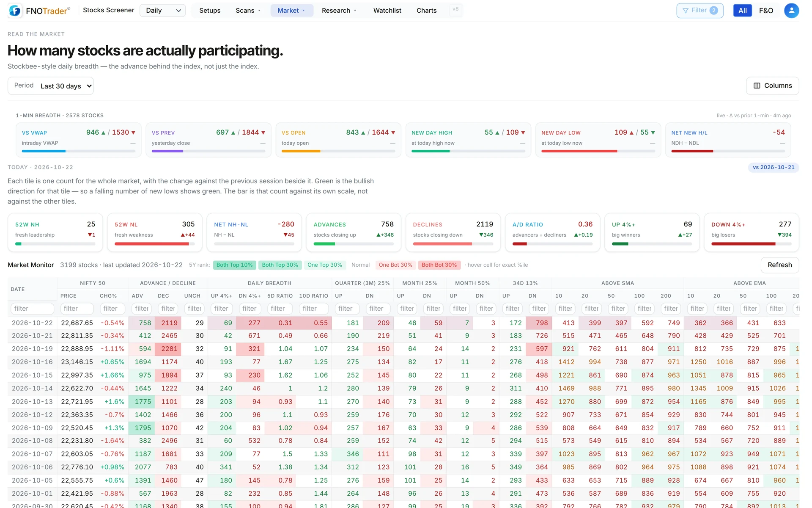Click the PRICE column filter field
The image size is (812, 508).
pos(77,309)
